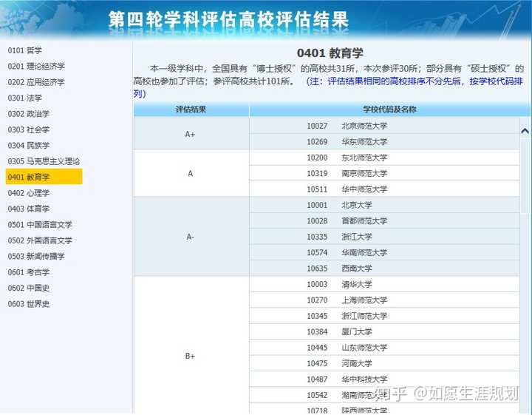This screenshot has width=532, height=415.
Task: Go to 0403 体育学 subject
Action: point(29,209)
